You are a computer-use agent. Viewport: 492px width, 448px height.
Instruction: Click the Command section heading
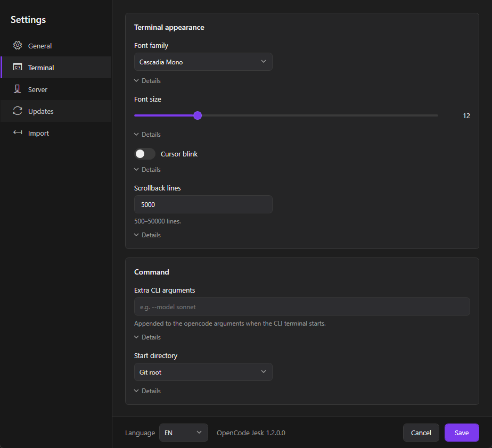coord(152,272)
